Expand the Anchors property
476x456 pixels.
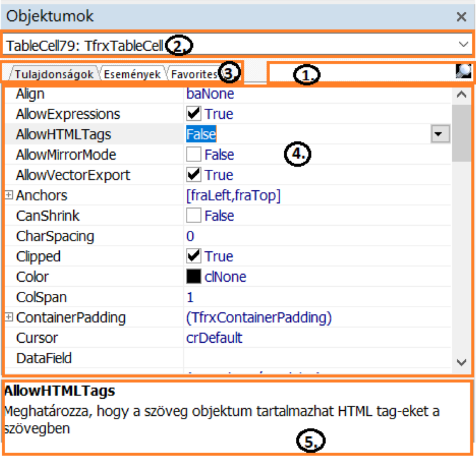pos(9,195)
